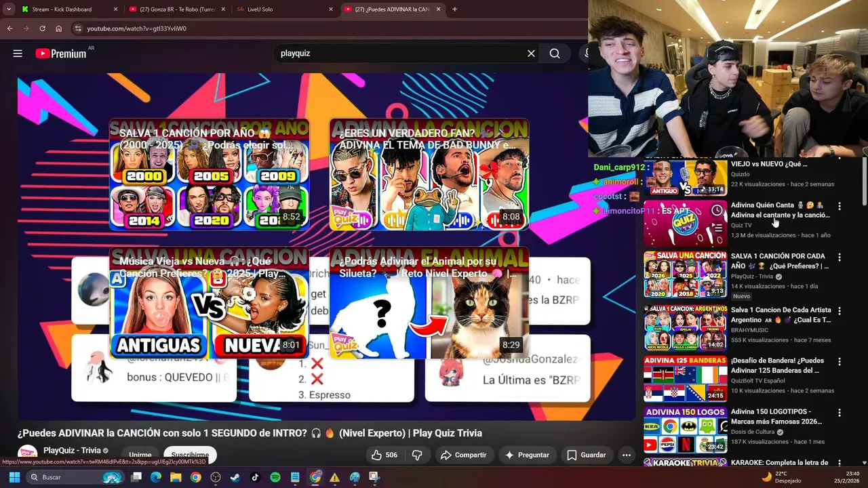Clear the playquiz search text

point(531,54)
